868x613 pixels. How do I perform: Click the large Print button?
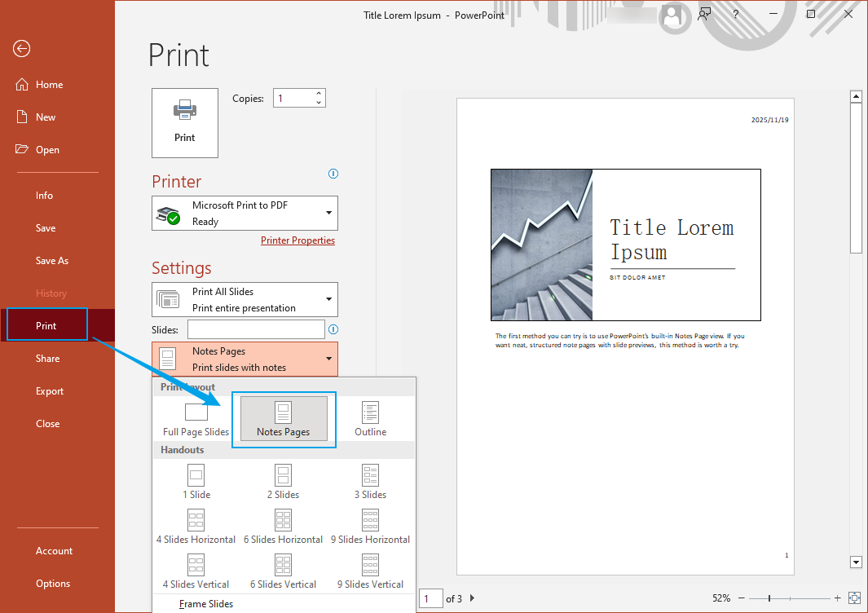click(185, 123)
